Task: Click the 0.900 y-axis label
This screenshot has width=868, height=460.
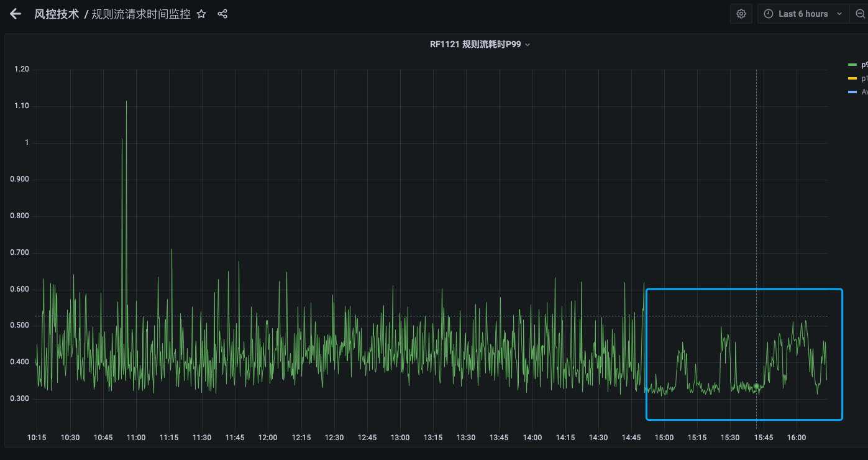Action: (20, 179)
